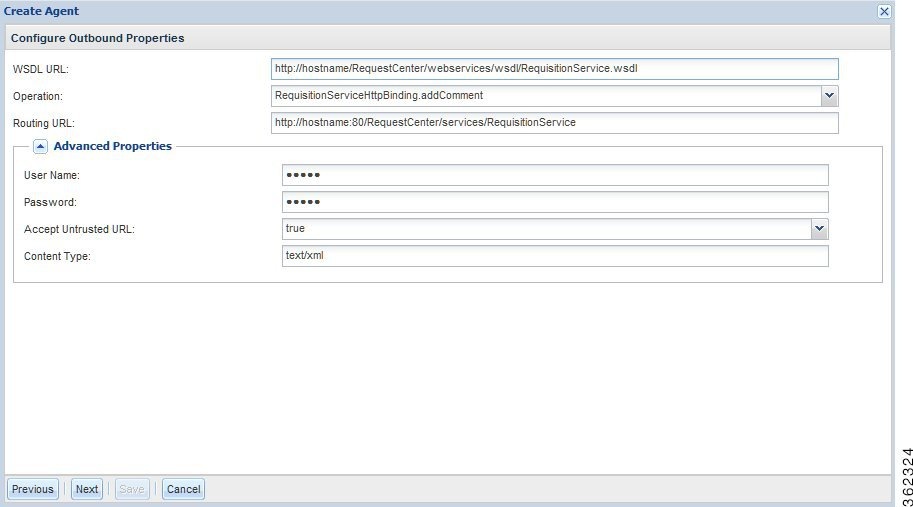
Task: Click the WSDL URL input field
Action: tap(554, 69)
